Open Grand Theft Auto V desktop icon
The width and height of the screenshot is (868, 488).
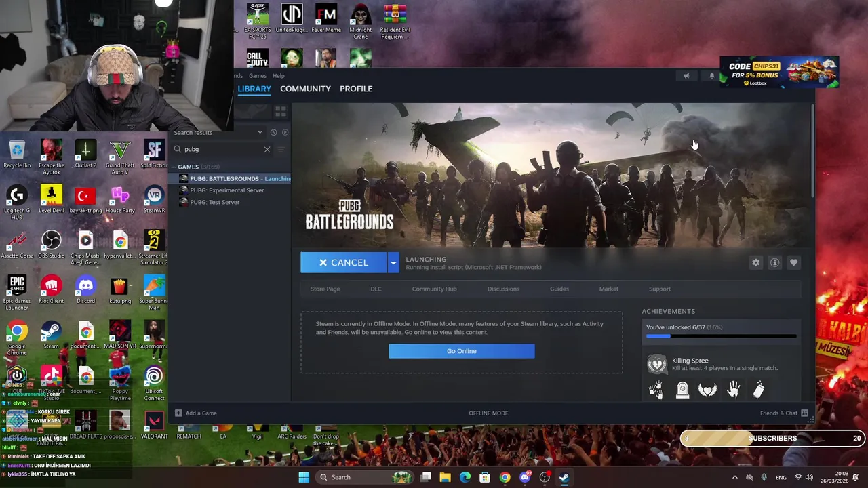[x=120, y=157]
